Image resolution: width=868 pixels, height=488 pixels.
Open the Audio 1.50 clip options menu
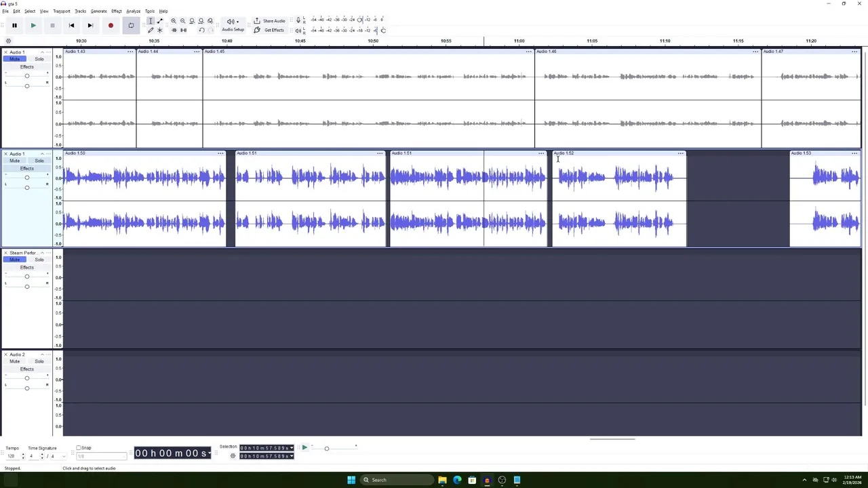tap(220, 153)
